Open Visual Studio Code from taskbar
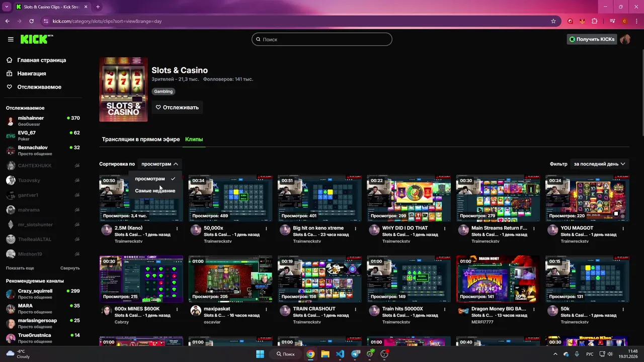The height and width of the screenshot is (362, 644). (340, 354)
